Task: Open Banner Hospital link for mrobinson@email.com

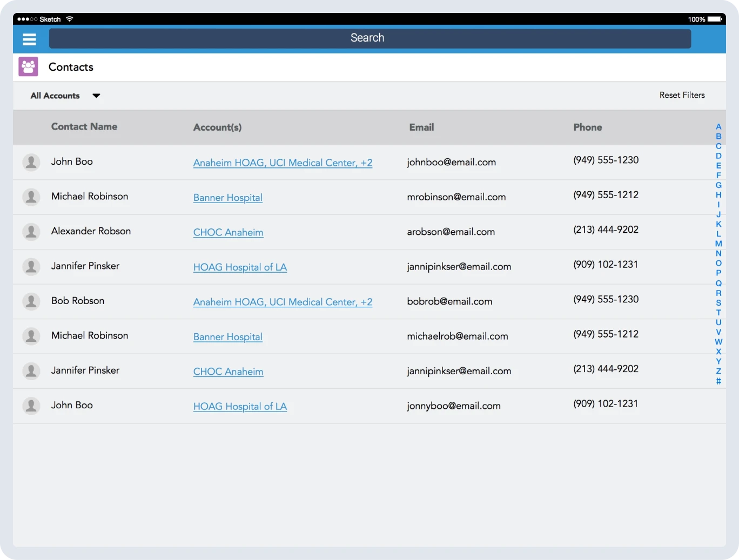Action: pos(228,198)
